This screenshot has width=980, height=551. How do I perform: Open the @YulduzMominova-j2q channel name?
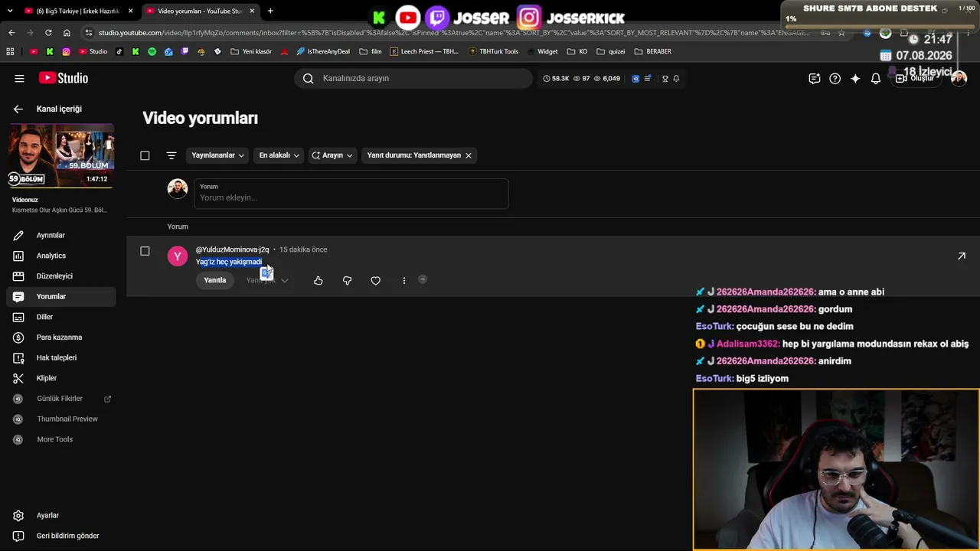232,249
